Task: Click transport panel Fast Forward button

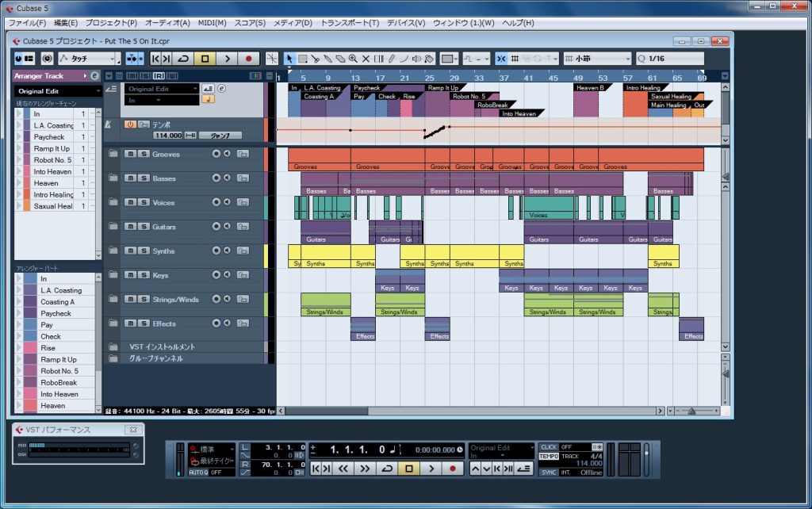Action: click(365, 469)
